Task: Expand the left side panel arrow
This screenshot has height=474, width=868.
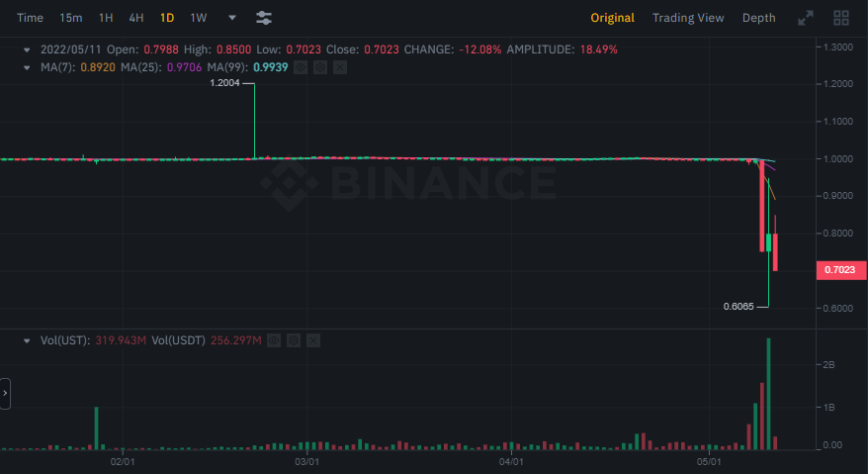Action: click(x=5, y=393)
